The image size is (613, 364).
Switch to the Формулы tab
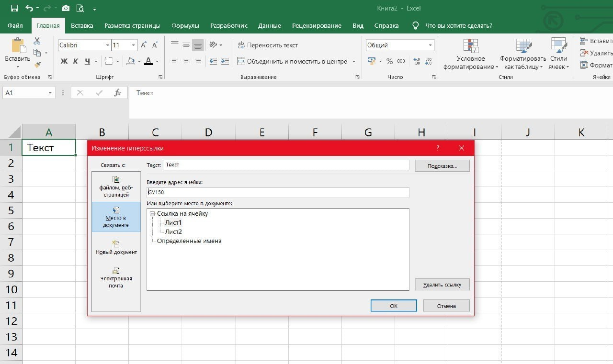point(185,25)
